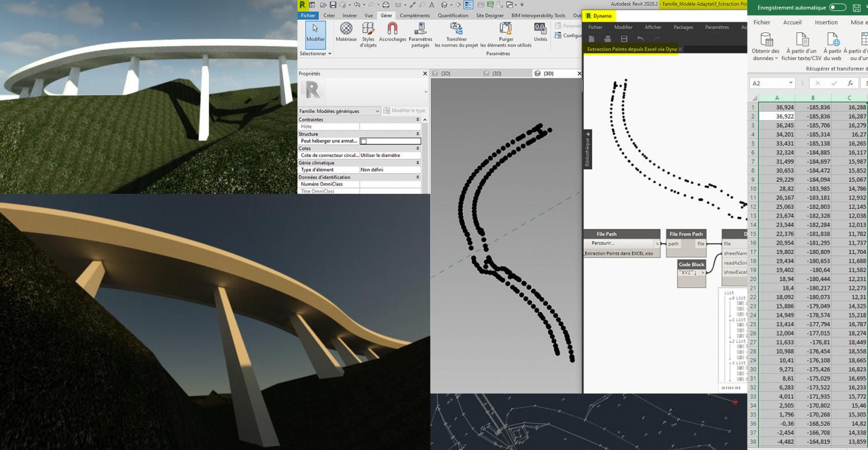
Task: Click the Bibliothèque side panel button
Action: click(x=587, y=149)
